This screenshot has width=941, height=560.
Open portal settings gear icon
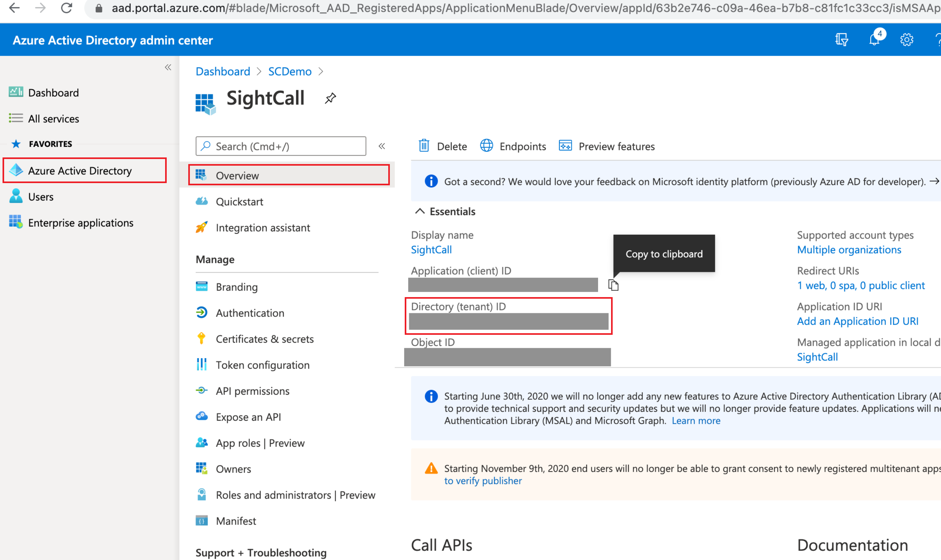(907, 40)
